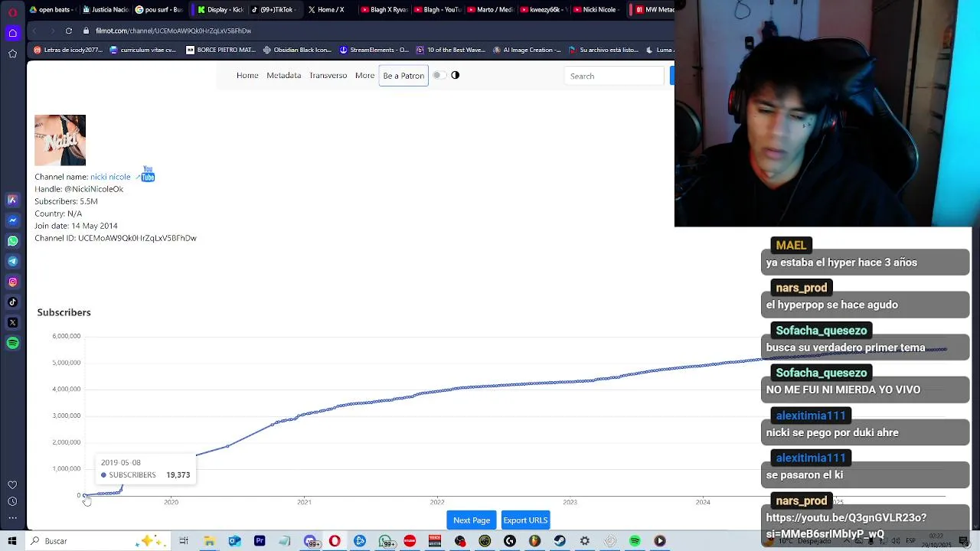Open the More dropdown menu

tap(365, 76)
